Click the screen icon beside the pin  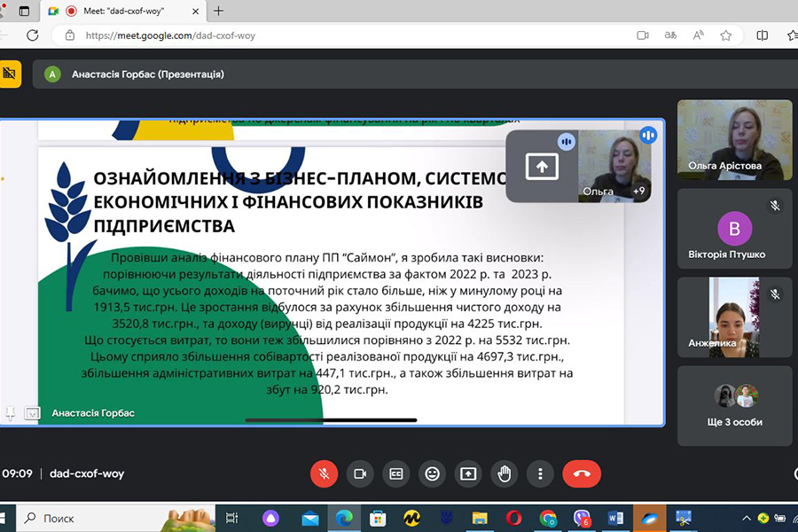click(x=33, y=413)
